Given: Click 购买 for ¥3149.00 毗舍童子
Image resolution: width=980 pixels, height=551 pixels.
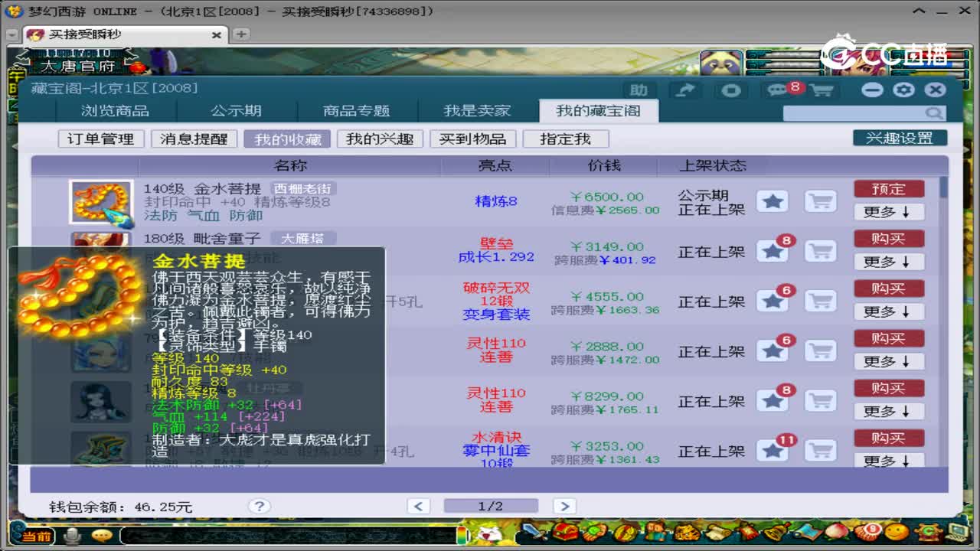Looking at the screenshot, I should [x=889, y=239].
